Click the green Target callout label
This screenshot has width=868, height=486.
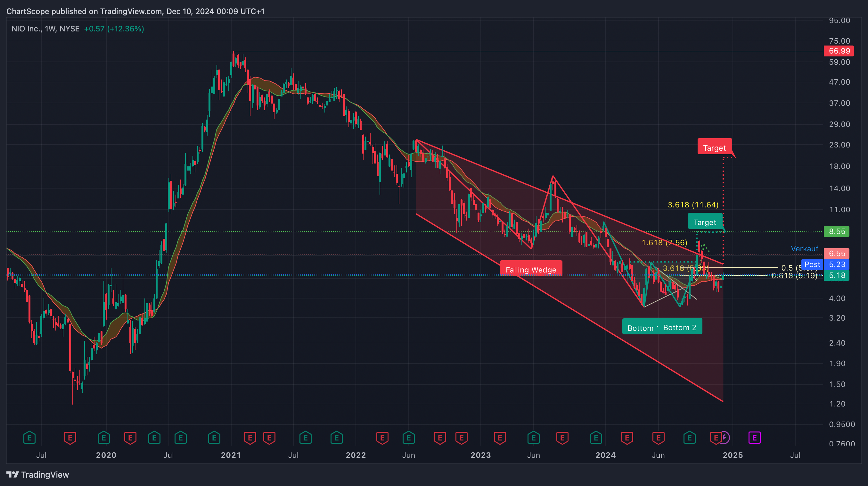coord(705,222)
